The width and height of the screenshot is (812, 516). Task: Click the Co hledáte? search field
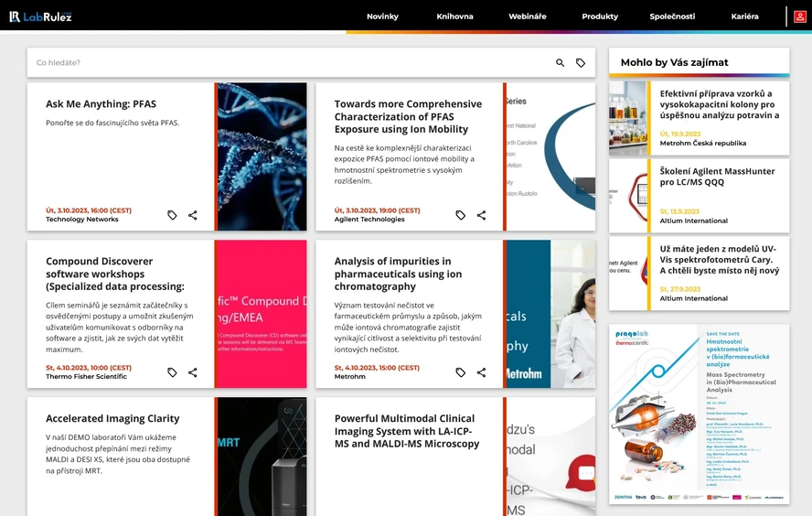point(290,63)
